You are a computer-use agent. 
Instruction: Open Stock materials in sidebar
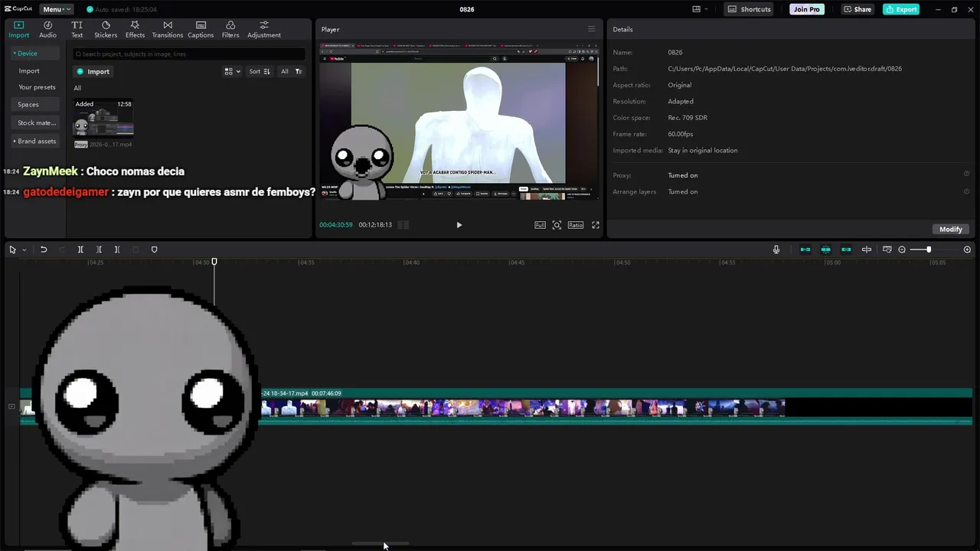coord(37,123)
